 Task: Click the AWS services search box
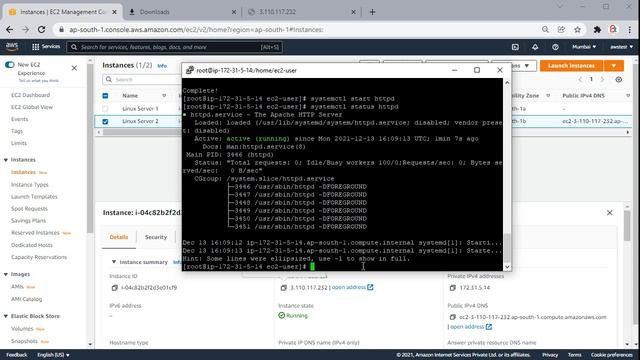click(x=175, y=47)
